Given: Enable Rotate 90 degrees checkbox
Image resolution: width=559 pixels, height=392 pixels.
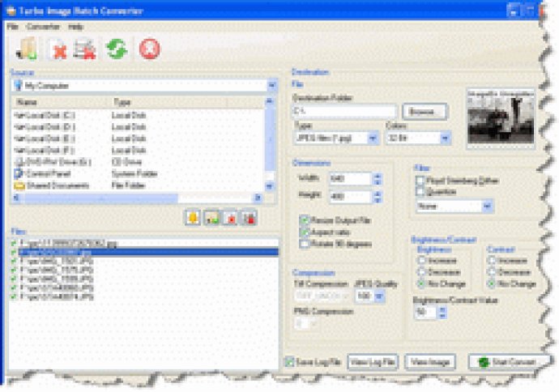Looking at the screenshot, I should 304,244.
